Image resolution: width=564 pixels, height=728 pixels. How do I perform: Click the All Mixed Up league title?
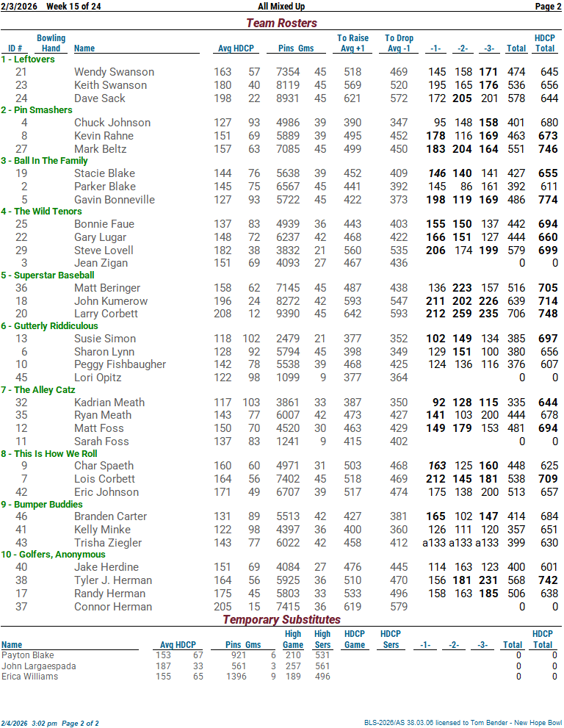click(281, 7)
